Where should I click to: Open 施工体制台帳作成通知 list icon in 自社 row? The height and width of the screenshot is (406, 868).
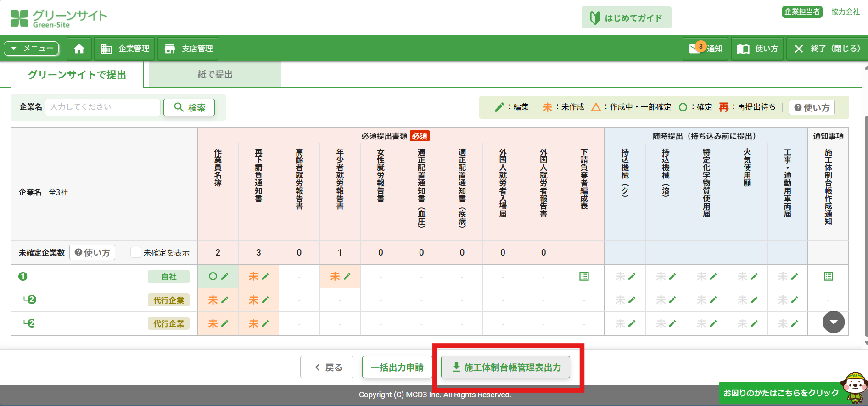[828, 276]
